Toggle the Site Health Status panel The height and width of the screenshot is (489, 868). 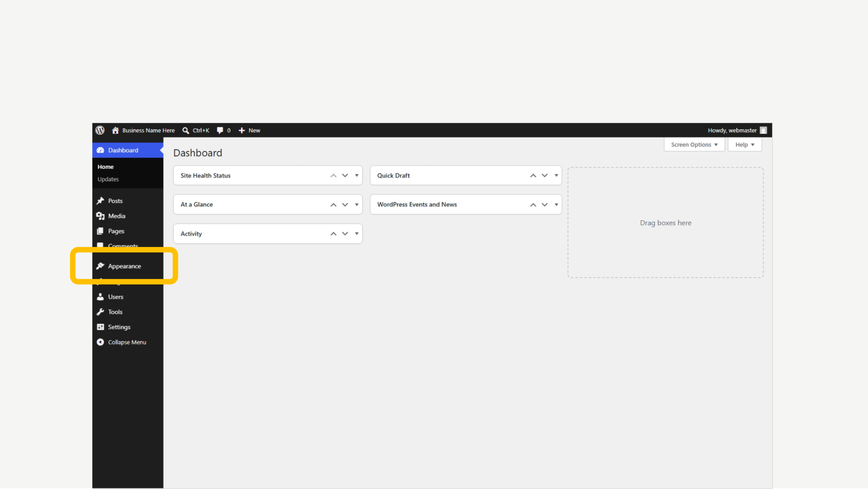357,175
